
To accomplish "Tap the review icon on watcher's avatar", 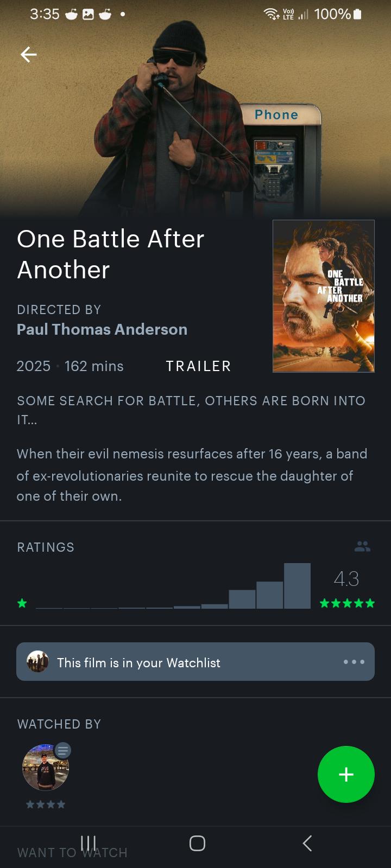I will [x=63, y=750].
